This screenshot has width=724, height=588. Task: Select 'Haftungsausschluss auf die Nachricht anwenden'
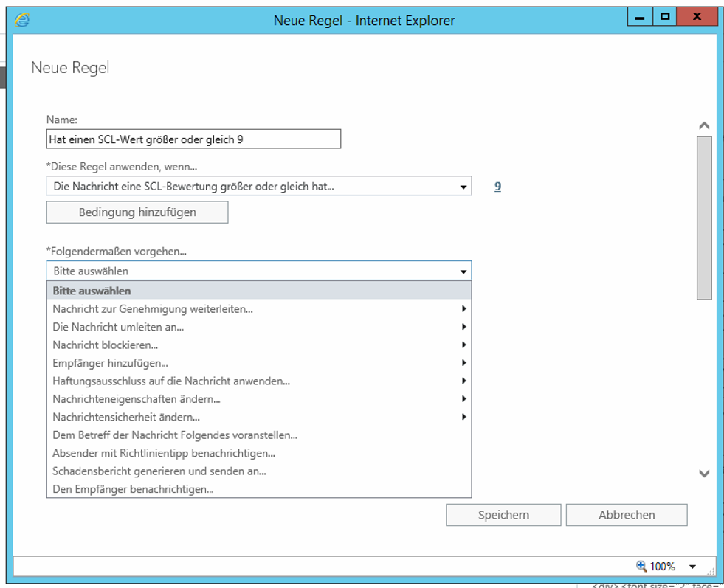click(x=171, y=381)
